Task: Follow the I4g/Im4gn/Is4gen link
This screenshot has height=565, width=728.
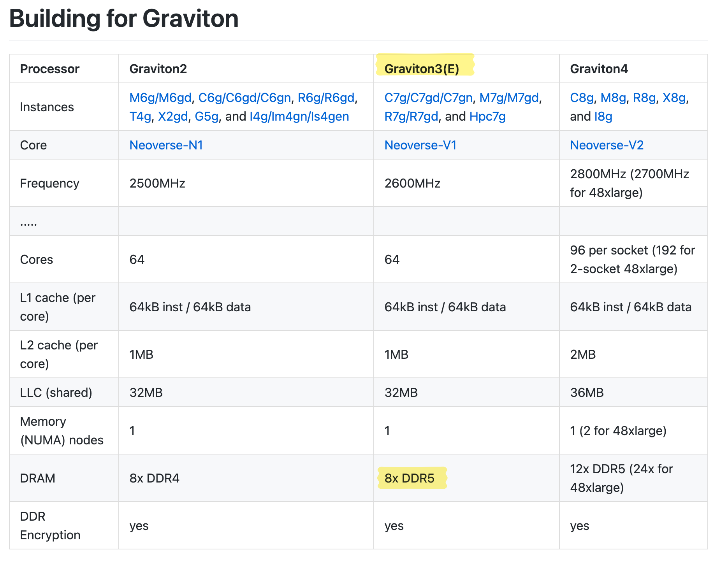Action: click(x=299, y=116)
